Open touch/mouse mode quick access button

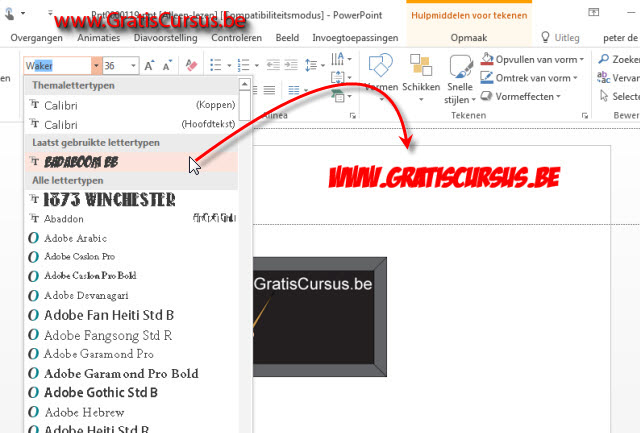(x=10, y=13)
